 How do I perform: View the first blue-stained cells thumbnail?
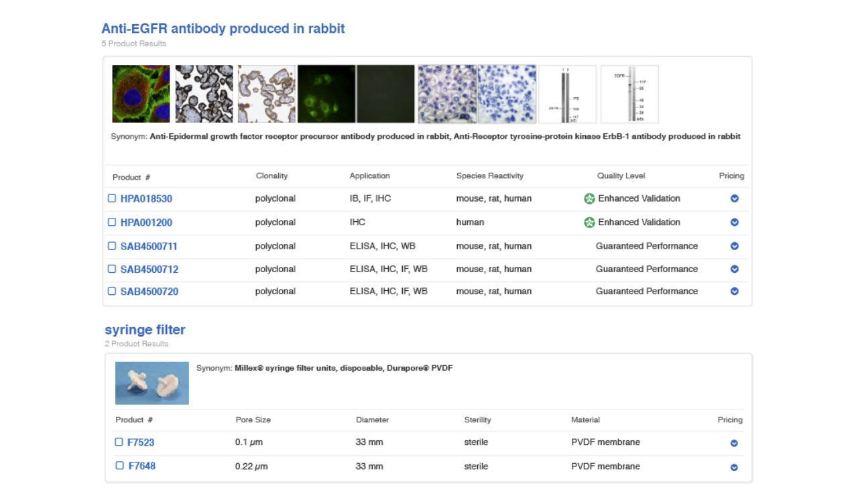click(x=447, y=94)
